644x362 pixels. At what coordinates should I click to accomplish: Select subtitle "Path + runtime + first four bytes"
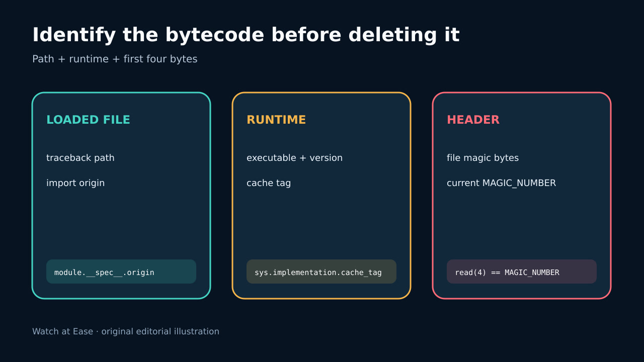[x=115, y=59]
